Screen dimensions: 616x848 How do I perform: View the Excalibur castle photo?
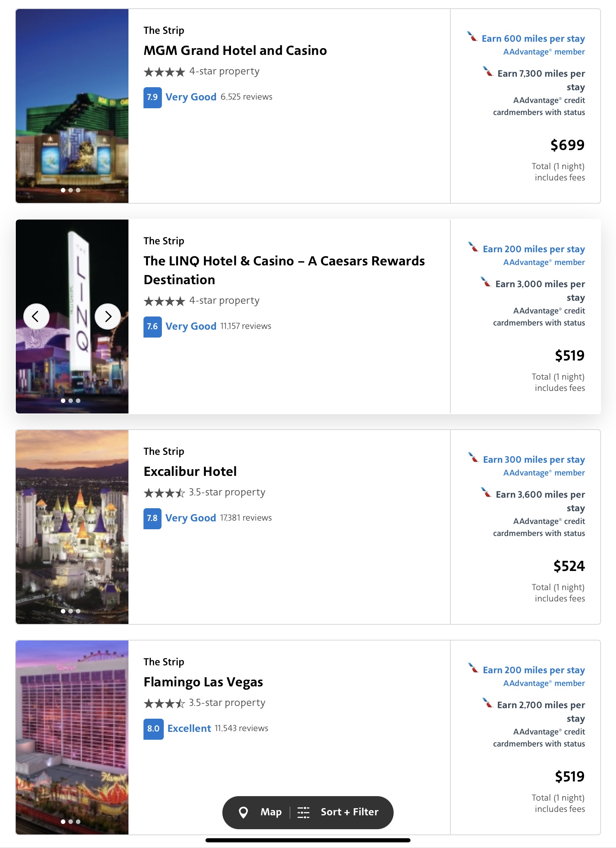click(x=72, y=527)
